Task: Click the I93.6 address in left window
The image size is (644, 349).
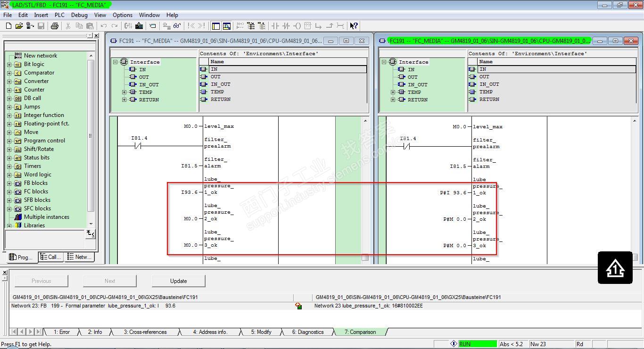Action: pyautogui.click(x=190, y=192)
